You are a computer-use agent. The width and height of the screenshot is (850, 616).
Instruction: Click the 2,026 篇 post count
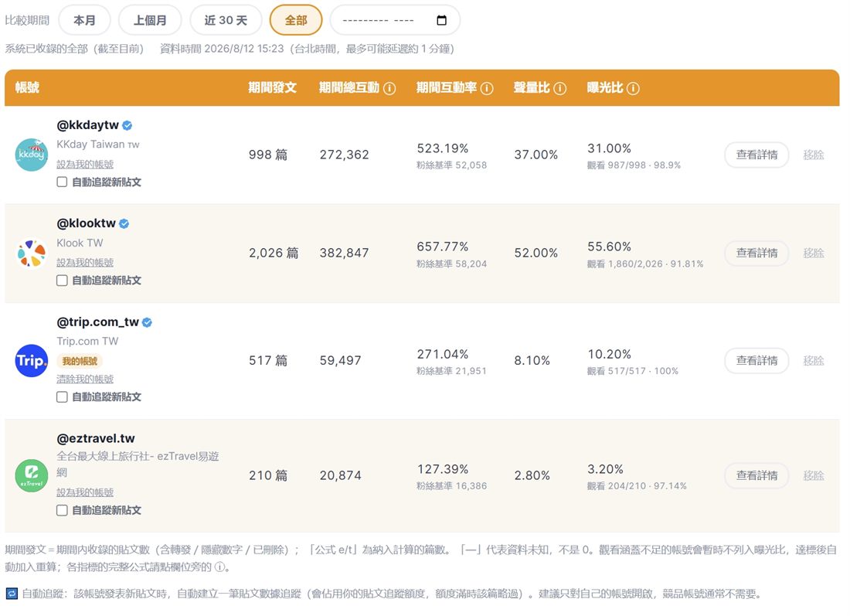pos(274,254)
